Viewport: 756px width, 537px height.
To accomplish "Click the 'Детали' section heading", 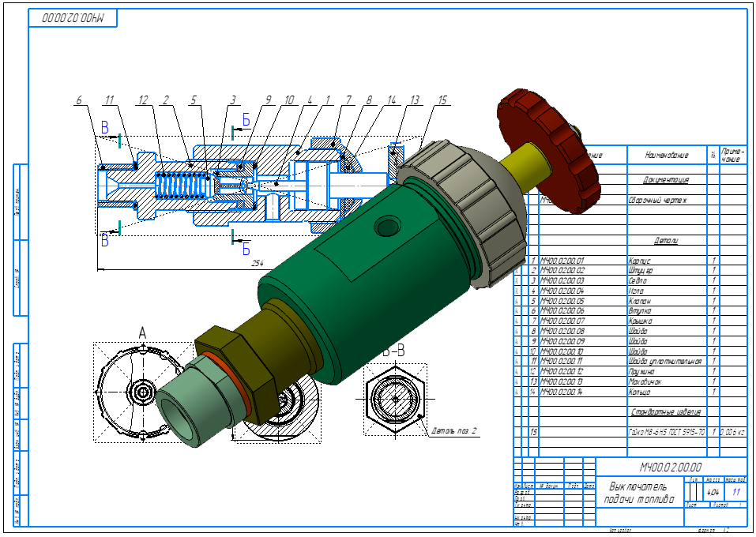I will point(666,240).
